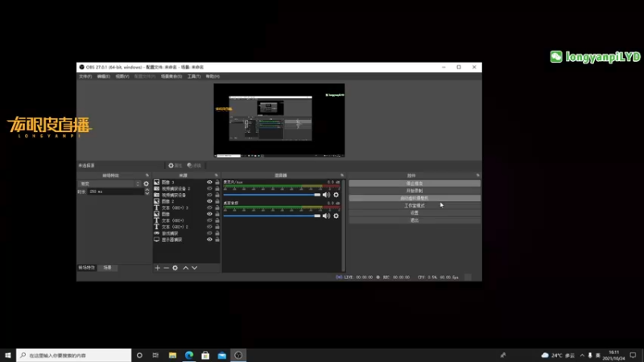Hide the 图像 3 source
The height and width of the screenshot is (362, 644).
click(x=209, y=183)
